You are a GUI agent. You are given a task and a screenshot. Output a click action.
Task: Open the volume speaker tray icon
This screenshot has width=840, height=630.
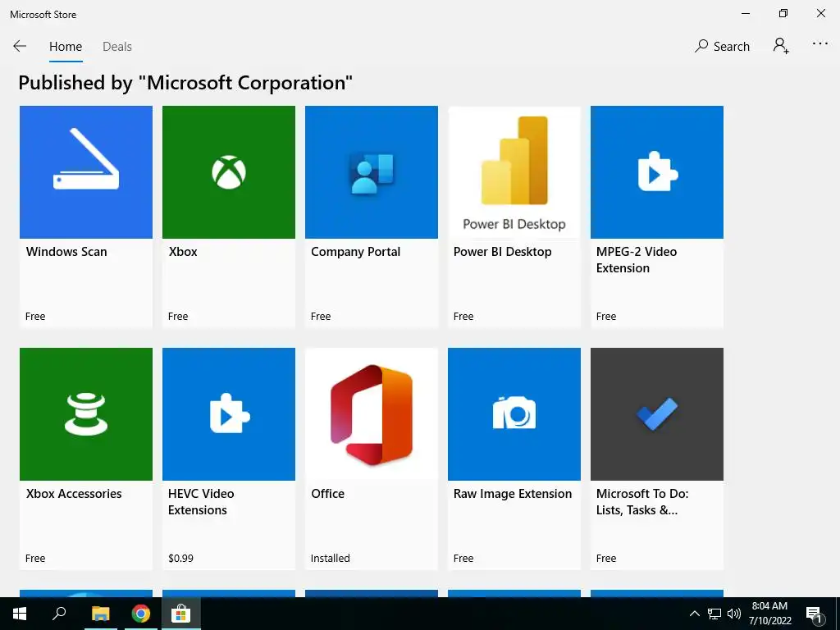[734, 614]
